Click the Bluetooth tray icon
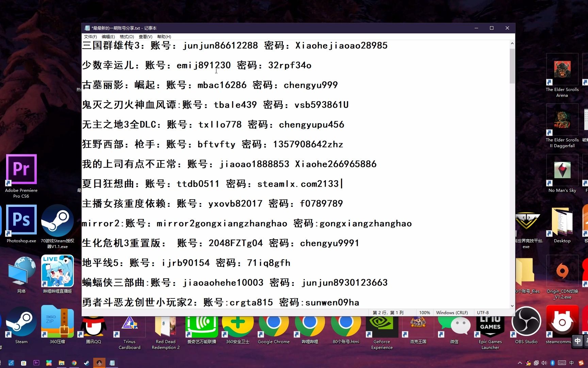The width and height of the screenshot is (588, 368). [x=553, y=363]
